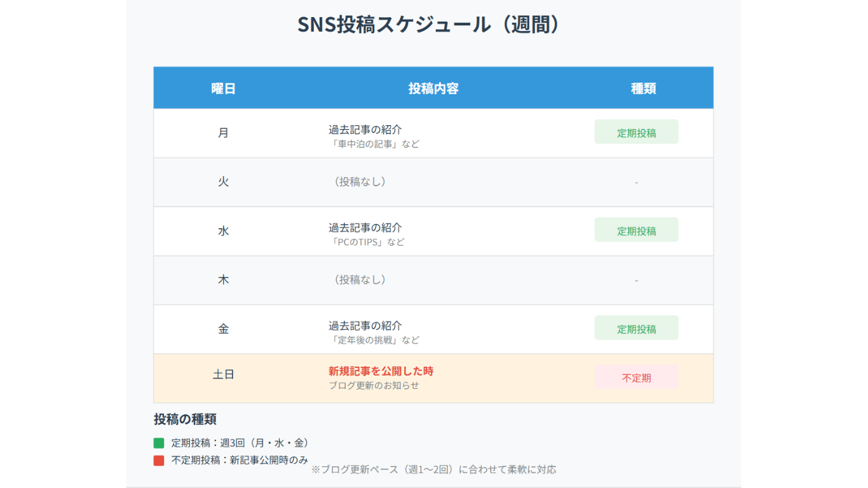Click 「PCのTIPS」など subtitle text

coord(366,242)
